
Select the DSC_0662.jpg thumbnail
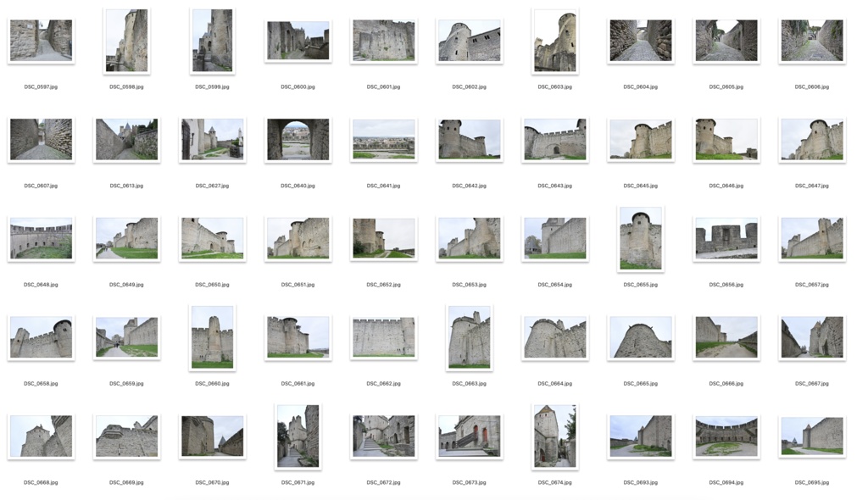384,337
